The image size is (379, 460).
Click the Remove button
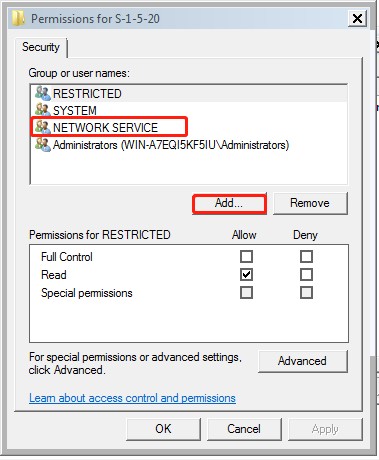click(310, 203)
